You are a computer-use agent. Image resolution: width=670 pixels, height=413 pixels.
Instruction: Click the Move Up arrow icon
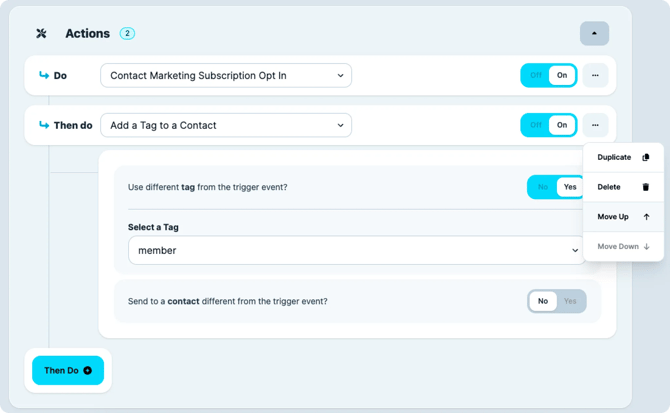pyautogui.click(x=646, y=217)
